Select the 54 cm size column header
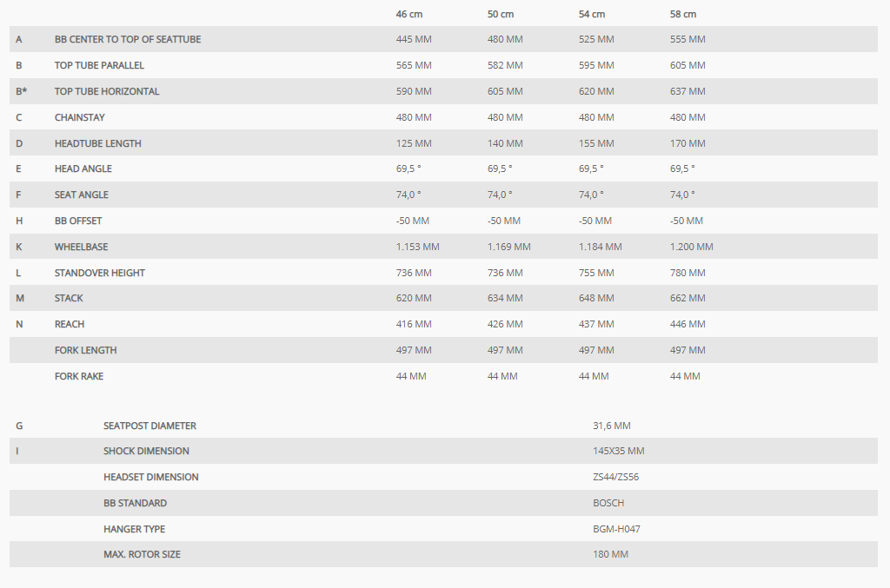Image resolution: width=890 pixels, height=588 pixels. pos(592,14)
